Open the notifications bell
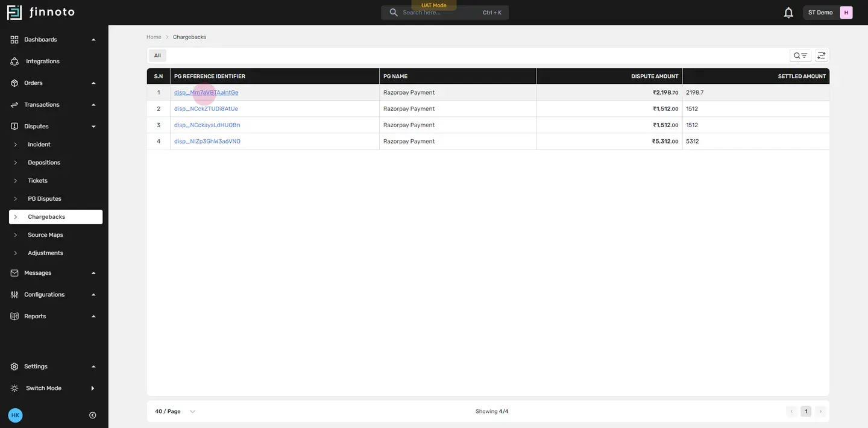Image resolution: width=868 pixels, height=428 pixels. 788,13
